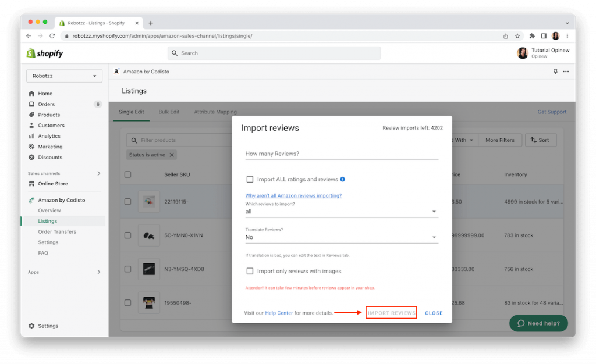
Task: Open Listings under Amazon by Codisto
Action: tap(48, 221)
